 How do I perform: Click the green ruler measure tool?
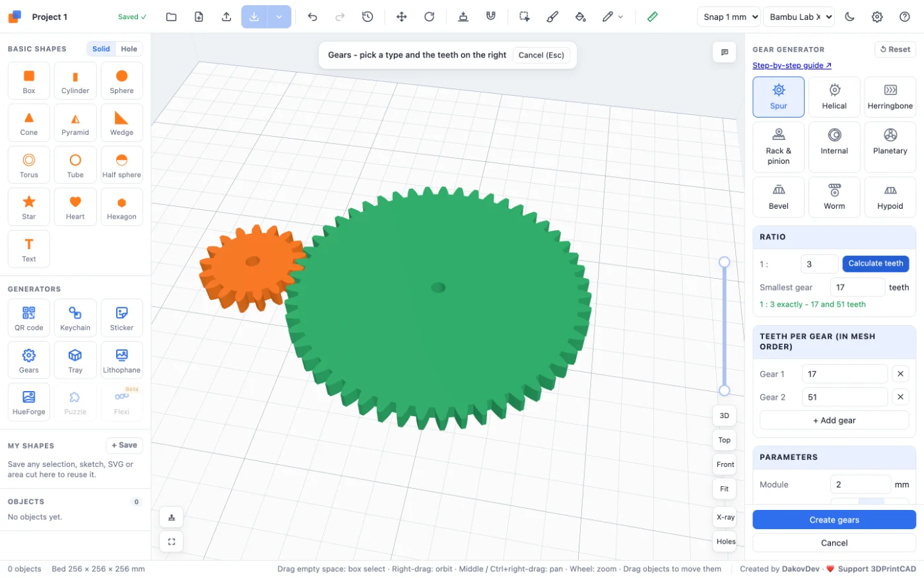[652, 17]
